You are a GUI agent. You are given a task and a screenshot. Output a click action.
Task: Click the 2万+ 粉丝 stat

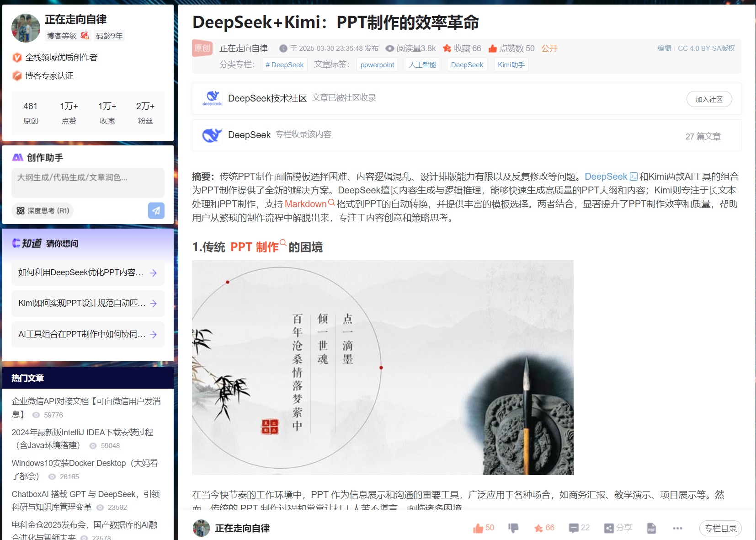pyautogui.click(x=145, y=113)
